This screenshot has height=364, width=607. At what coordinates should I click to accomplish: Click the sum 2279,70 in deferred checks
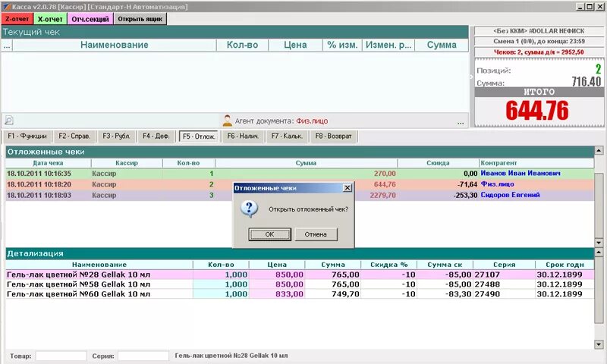pos(382,196)
